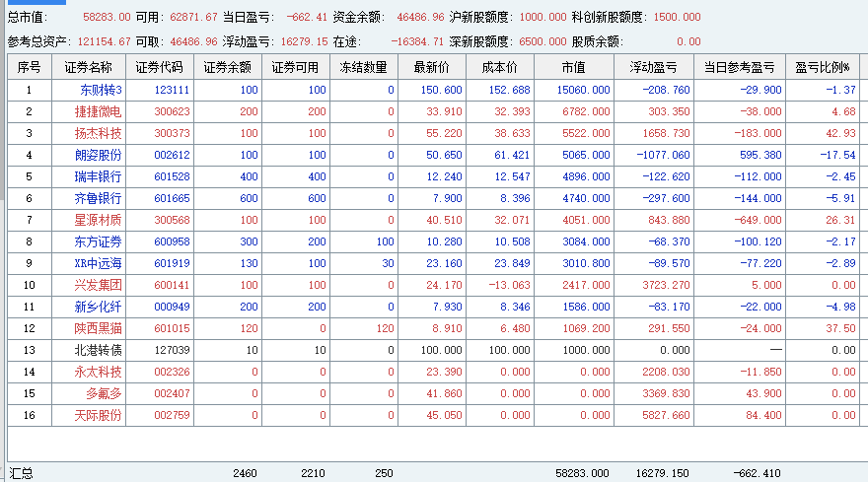The height and width of the screenshot is (482, 868).
Task: Select the 朗姿股份 stock name
Action: point(98,155)
